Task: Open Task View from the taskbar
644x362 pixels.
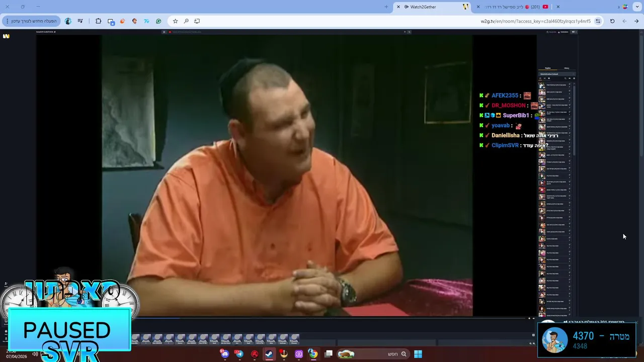Action: tap(329, 354)
